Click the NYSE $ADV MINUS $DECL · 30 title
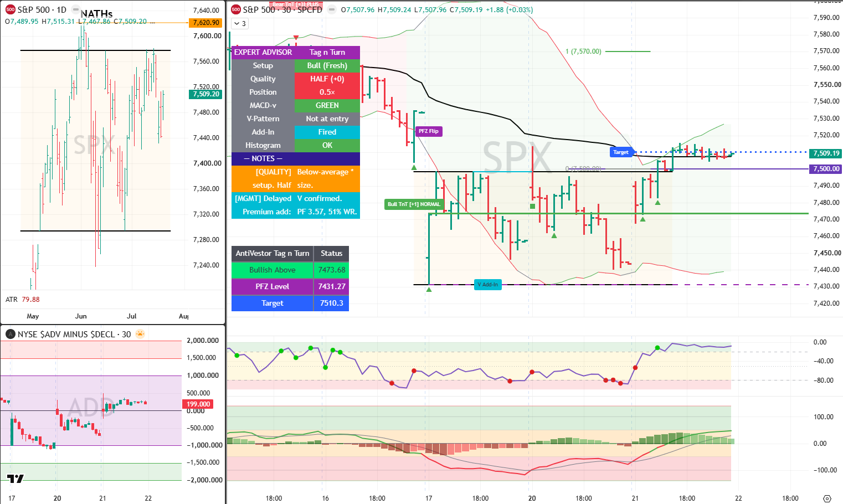 pos(74,334)
